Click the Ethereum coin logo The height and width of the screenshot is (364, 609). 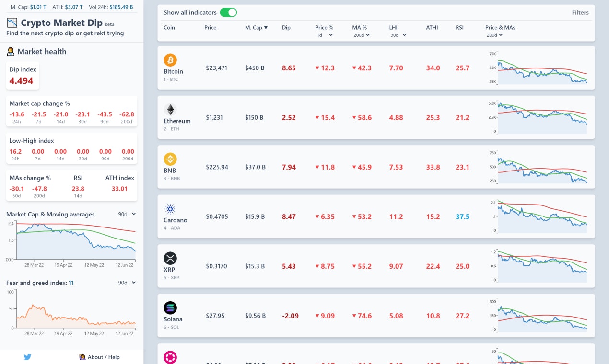(x=170, y=109)
